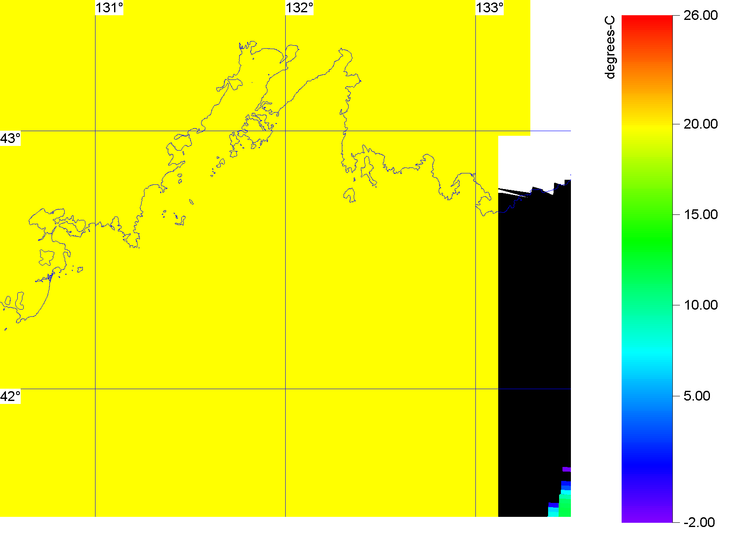Image resolution: width=756 pixels, height=538 pixels.
Task: Click the 42° latitude label
Action: (10, 396)
